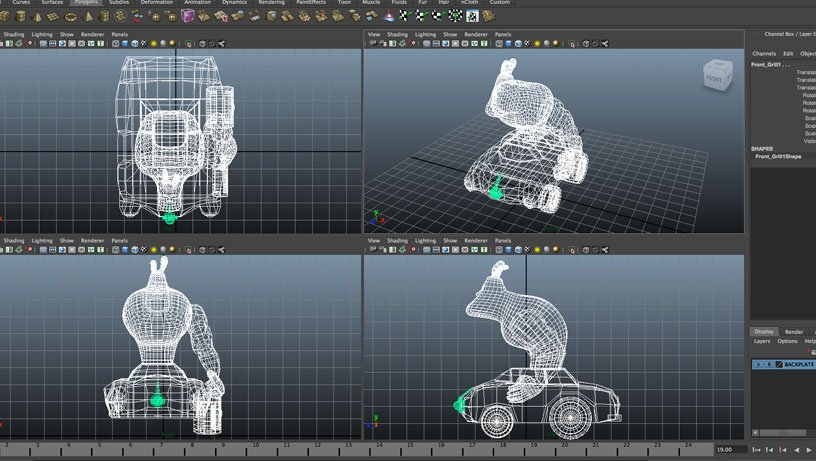Click the current frame field showing 19.00

[x=730, y=450]
